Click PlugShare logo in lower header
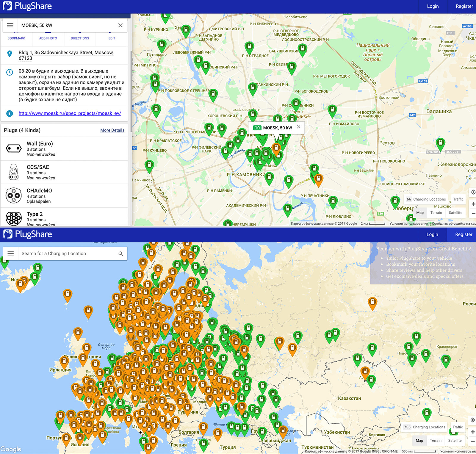476x454 pixels. coord(27,234)
